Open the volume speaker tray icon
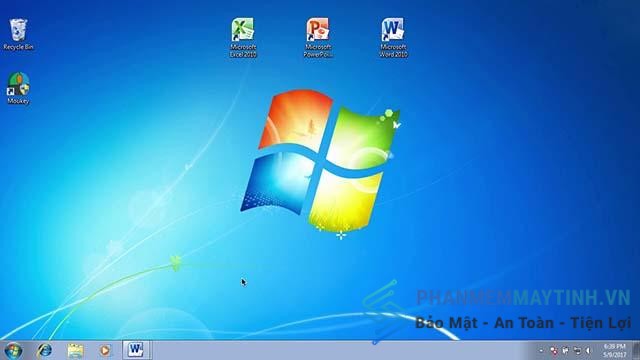 (x=588, y=350)
